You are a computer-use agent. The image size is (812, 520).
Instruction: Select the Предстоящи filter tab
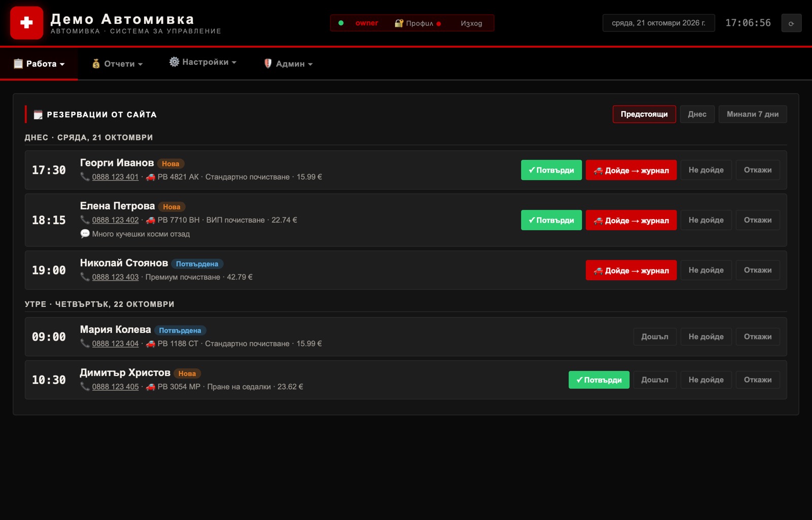[644, 114]
